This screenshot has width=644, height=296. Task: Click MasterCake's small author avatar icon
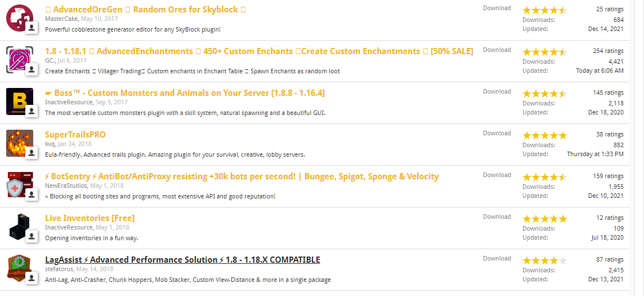click(x=32, y=27)
